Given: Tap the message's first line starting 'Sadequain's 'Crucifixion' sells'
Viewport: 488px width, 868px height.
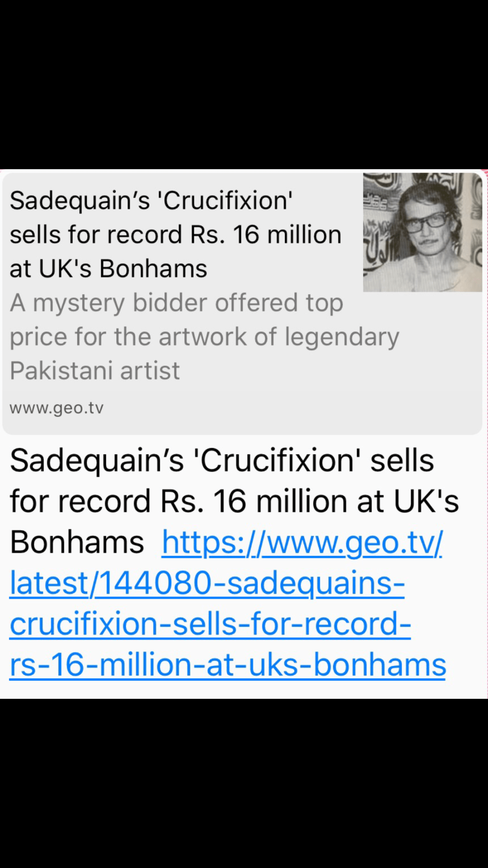Looking at the screenshot, I should [222, 461].
